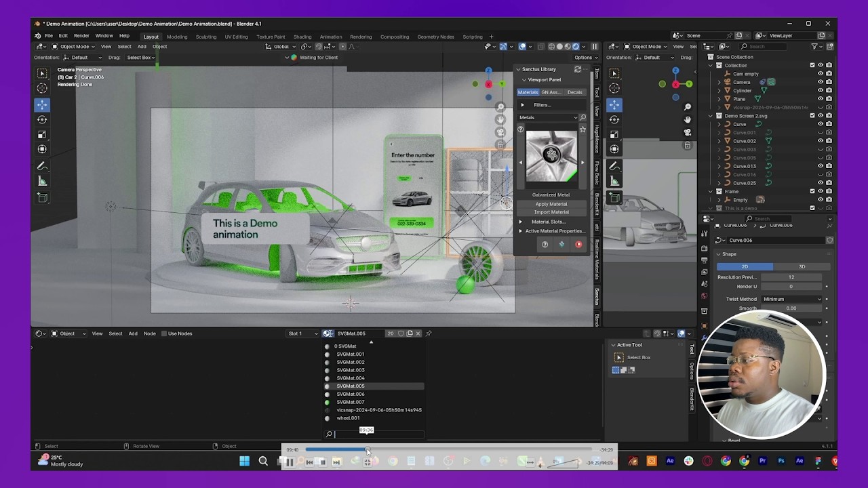Open the Slot 1 dropdown in shader editor
Screen dimensions: 868x488
click(x=302, y=333)
